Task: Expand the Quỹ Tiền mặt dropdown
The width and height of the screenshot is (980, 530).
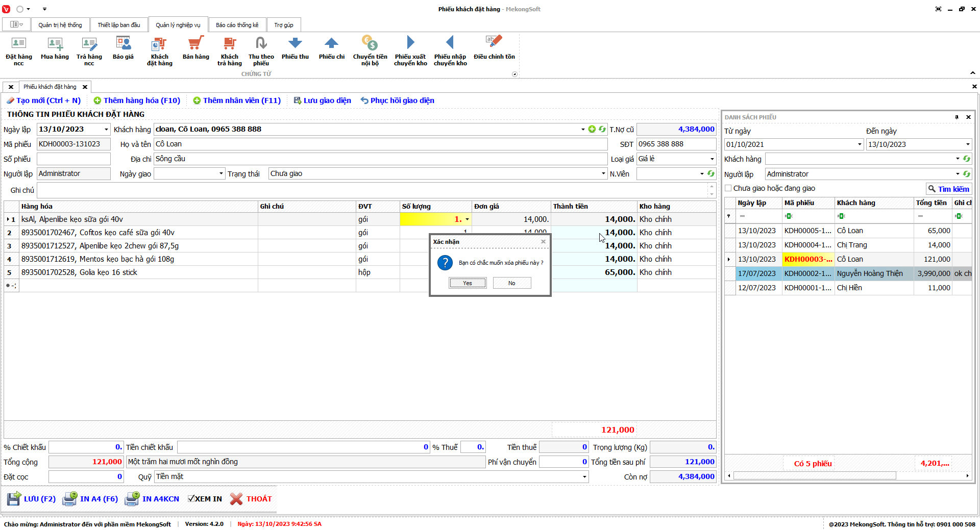Action: (584, 477)
